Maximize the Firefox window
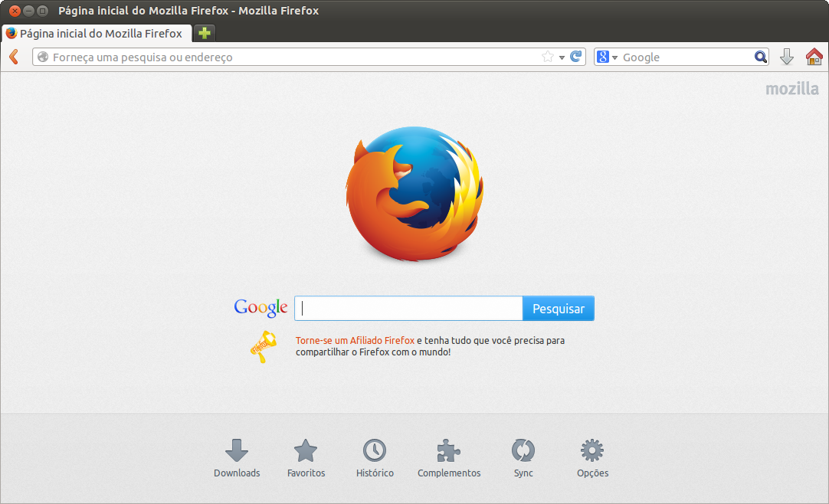Screen dimensions: 829x504 pyautogui.click(x=42, y=11)
